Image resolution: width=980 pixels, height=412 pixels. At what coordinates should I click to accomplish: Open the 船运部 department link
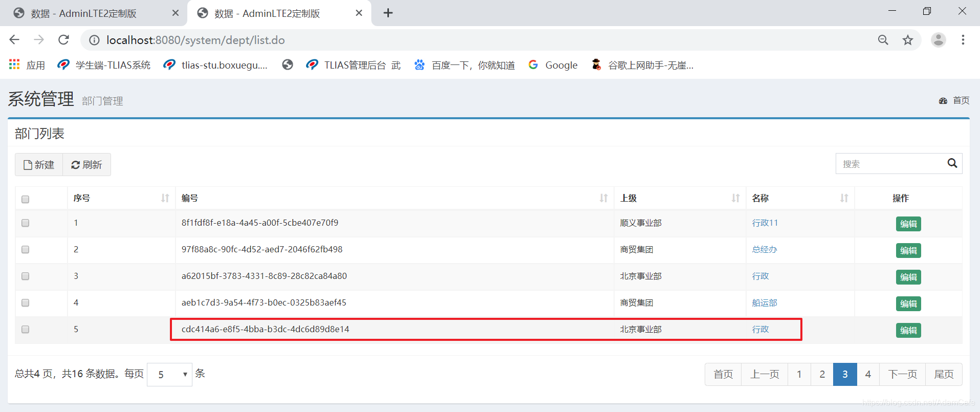point(765,302)
